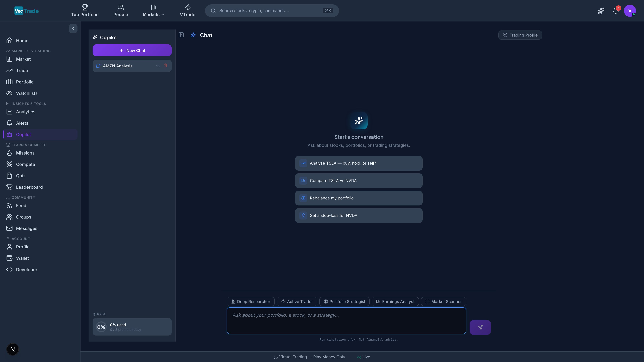Open the notifications bell with 5 alerts
This screenshot has height=362, width=644.
(x=616, y=11)
